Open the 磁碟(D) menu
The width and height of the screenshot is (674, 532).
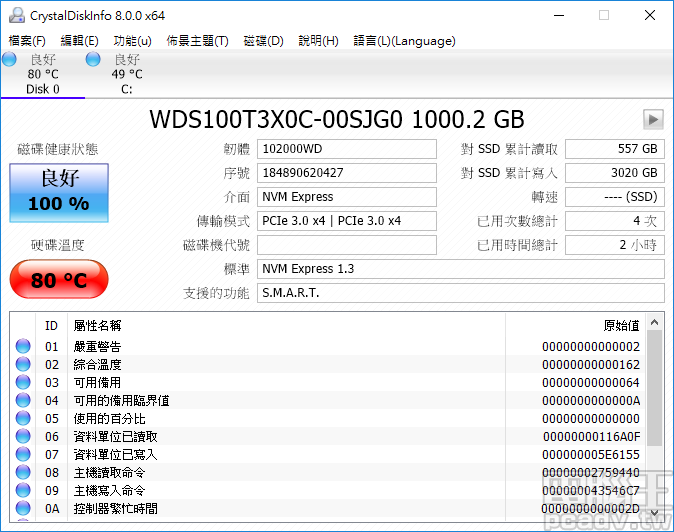[263, 41]
